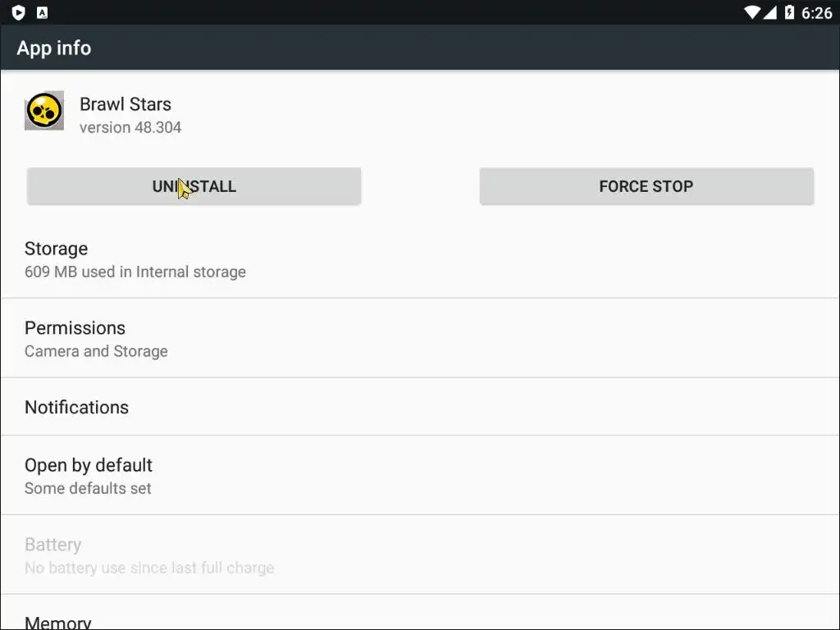The width and height of the screenshot is (840, 630).
Task: Open the Permissions heading entry
Action: click(75, 328)
